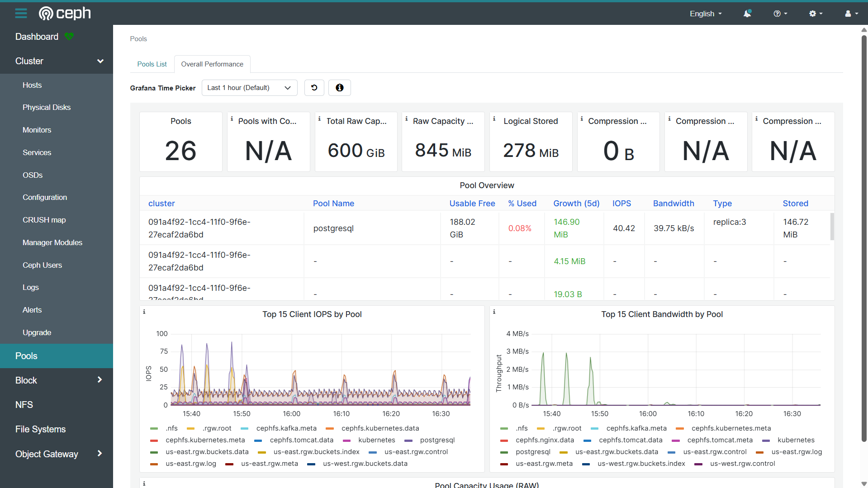Show info for Top 15 Client Bandwidth panel
Viewport: 868px width, 488px height.
click(x=494, y=312)
